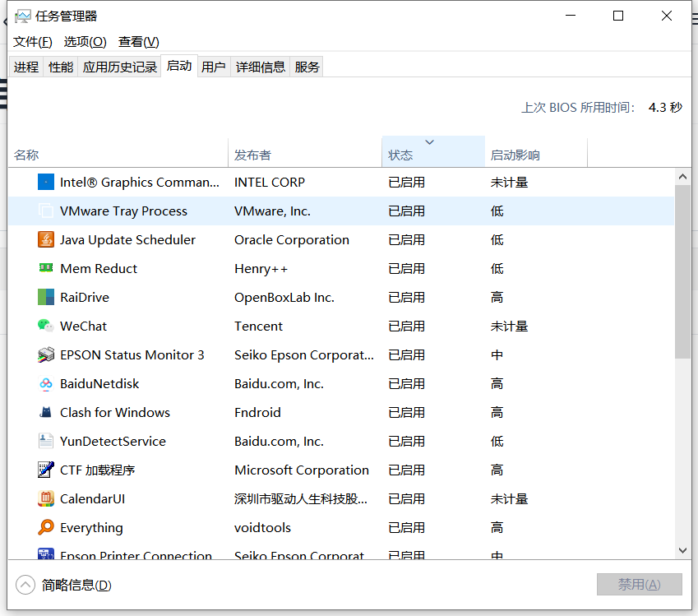Screen dimensions: 698x616
Task: Click the 中 impact for EPSON Status Monitor
Action: pyautogui.click(x=497, y=355)
